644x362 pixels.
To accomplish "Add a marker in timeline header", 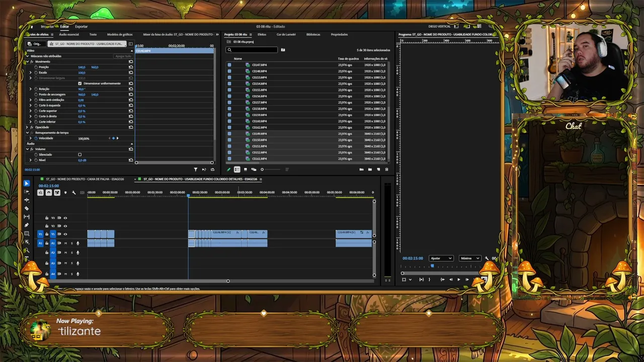I will (65, 193).
